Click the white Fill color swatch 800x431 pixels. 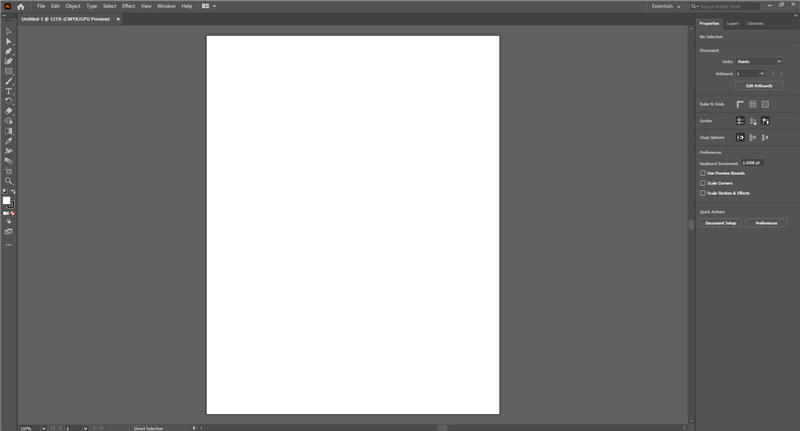[x=6, y=200]
